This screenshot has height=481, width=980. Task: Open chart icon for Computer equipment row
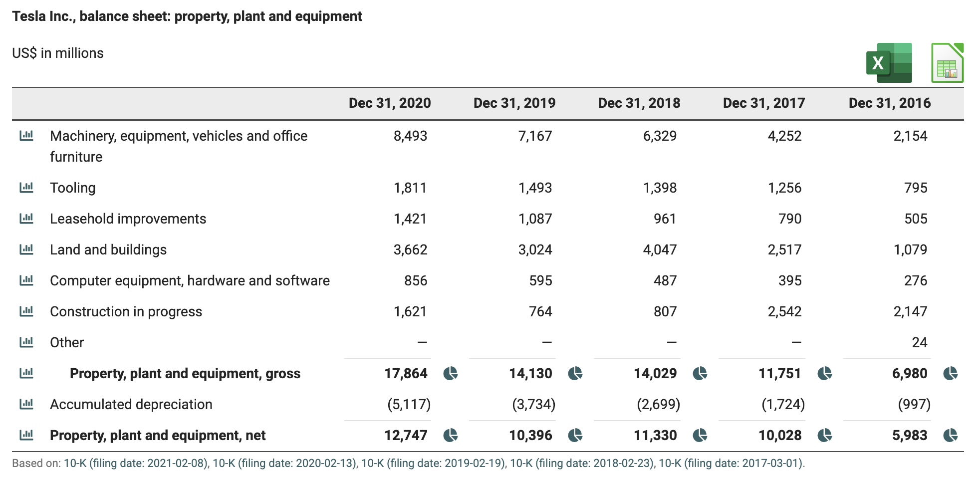click(x=26, y=280)
